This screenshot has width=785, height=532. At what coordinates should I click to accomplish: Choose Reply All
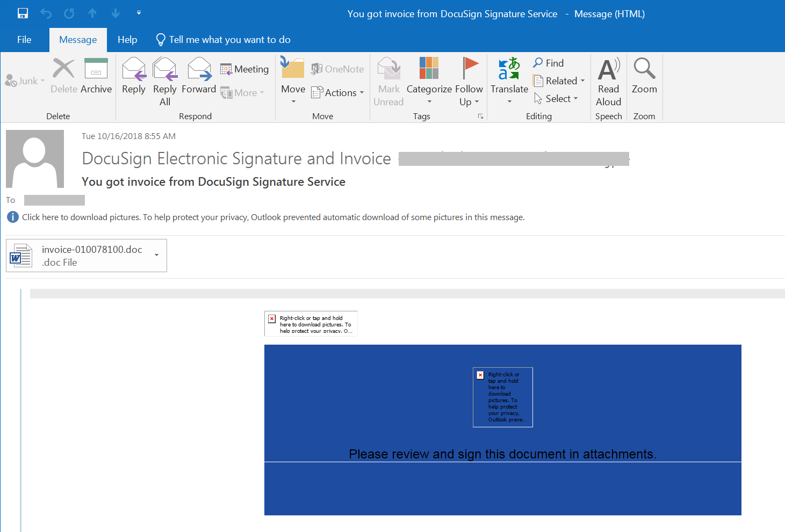click(x=165, y=82)
